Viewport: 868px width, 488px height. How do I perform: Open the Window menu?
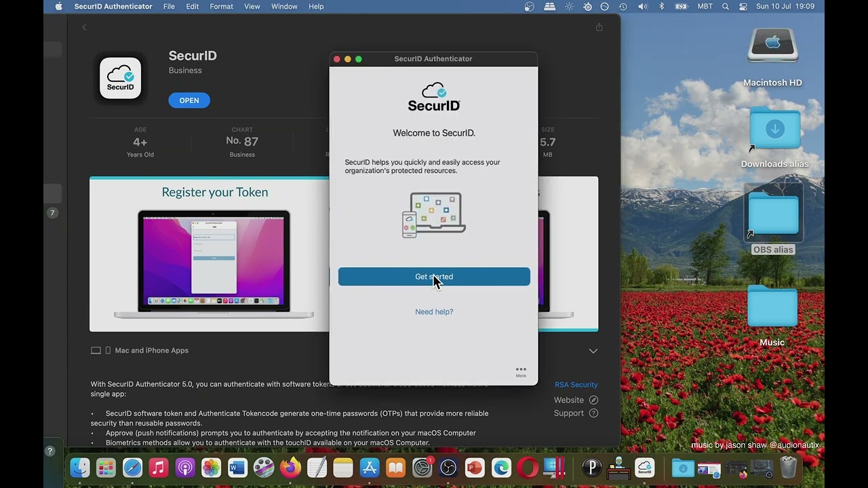(284, 6)
